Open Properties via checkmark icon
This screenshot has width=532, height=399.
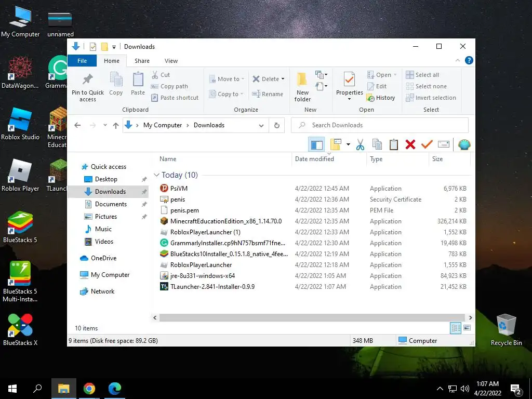349,79
